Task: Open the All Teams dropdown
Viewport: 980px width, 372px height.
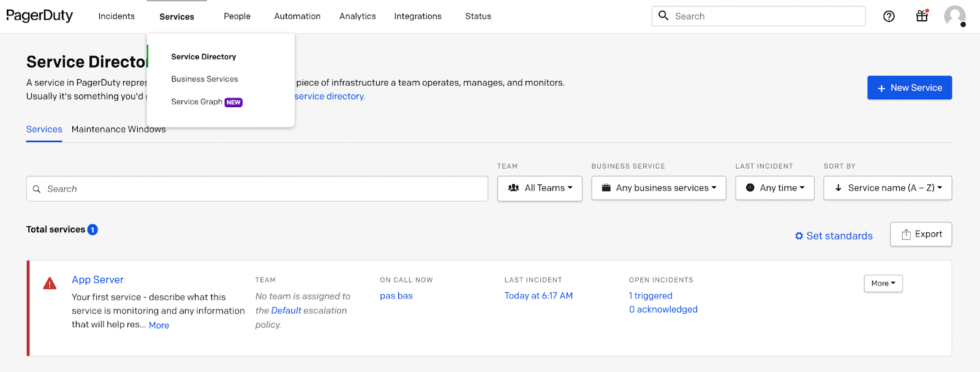Action: [x=540, y=188]
